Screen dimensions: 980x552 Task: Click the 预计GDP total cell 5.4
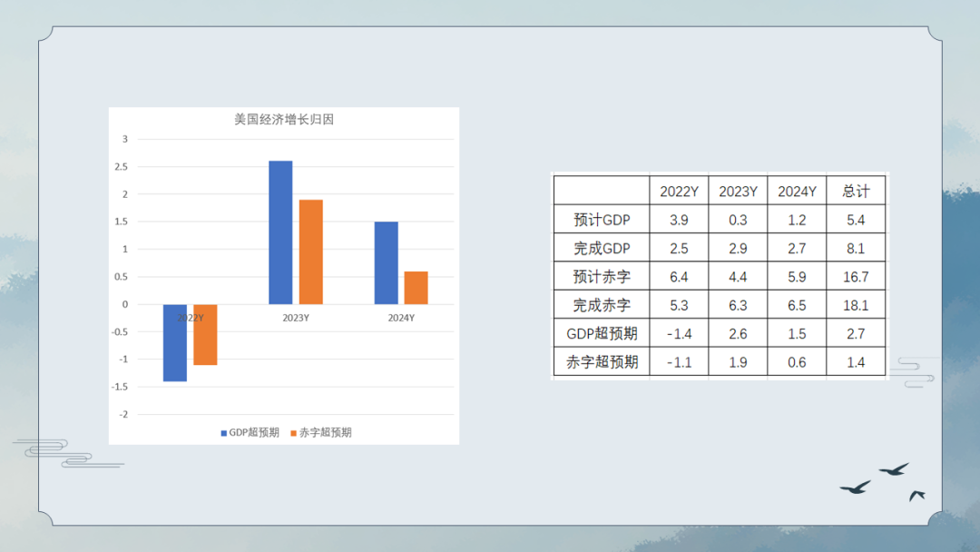pyautogui.click(x=856, y=220)
